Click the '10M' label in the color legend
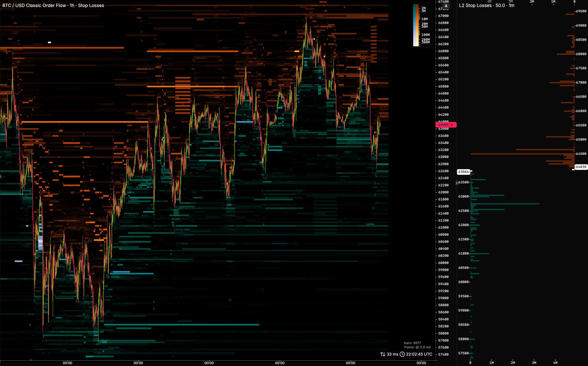 coord(425,19)
